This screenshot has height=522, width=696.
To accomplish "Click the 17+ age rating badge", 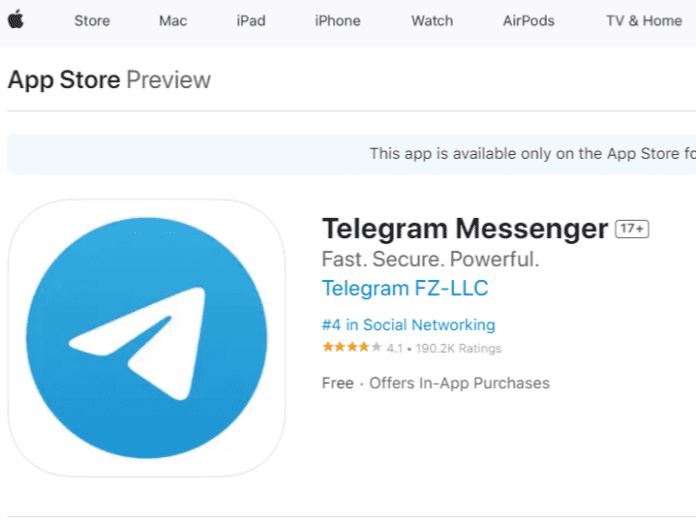I will 632,229.
